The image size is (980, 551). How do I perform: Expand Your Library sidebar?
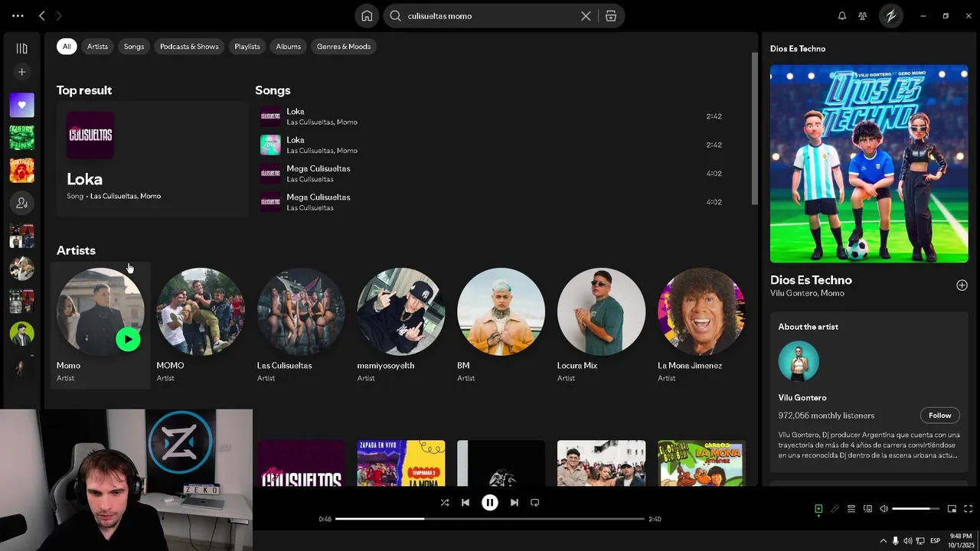21,48
